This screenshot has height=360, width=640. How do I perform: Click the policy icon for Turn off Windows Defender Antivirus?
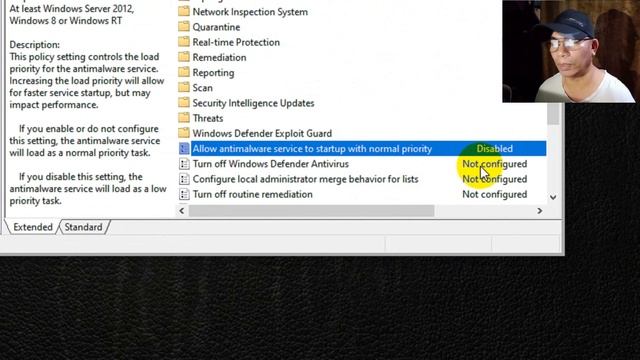(184, 164)
